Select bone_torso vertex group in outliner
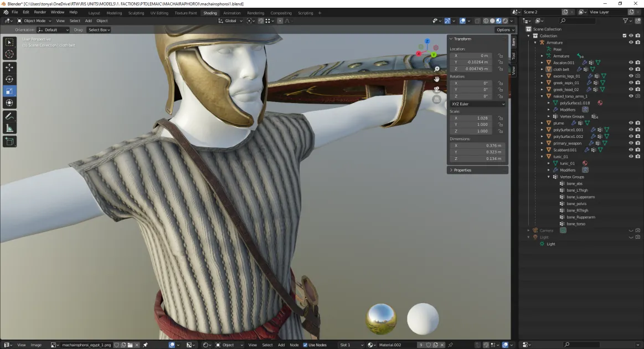Viewport: 644px width, 349px height. 576,224
